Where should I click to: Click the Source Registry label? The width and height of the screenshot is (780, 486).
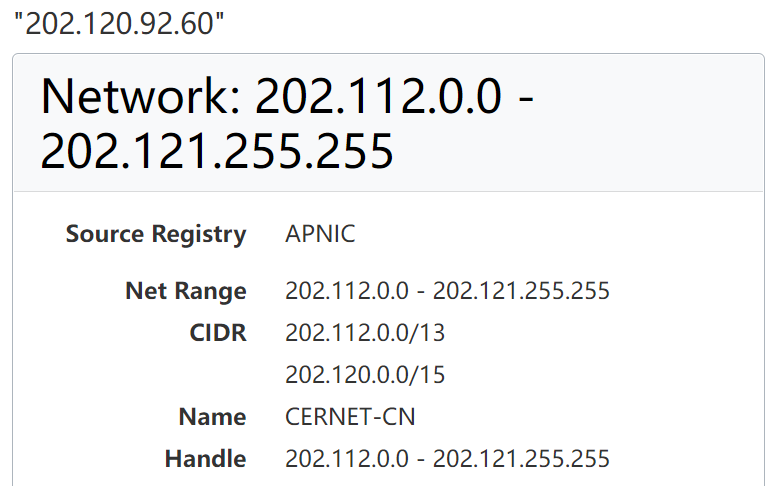[x=156, y=234]
